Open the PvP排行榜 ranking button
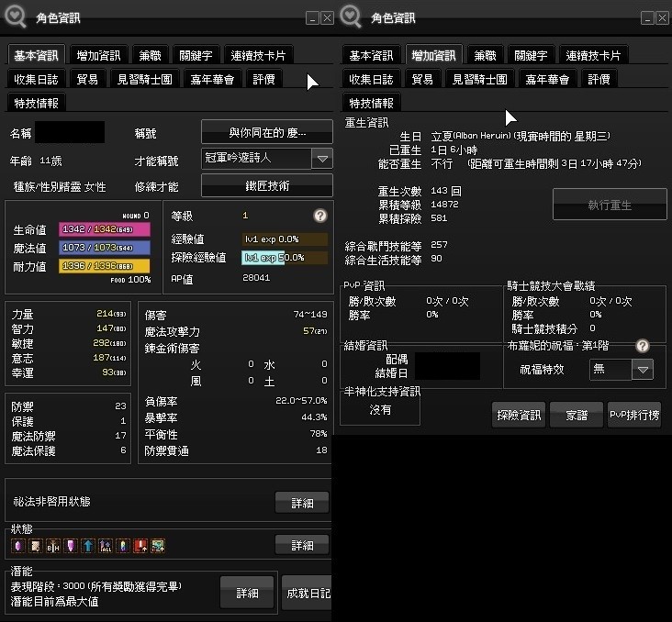Screen dimensions: 672x622 [x=634, y=415]
